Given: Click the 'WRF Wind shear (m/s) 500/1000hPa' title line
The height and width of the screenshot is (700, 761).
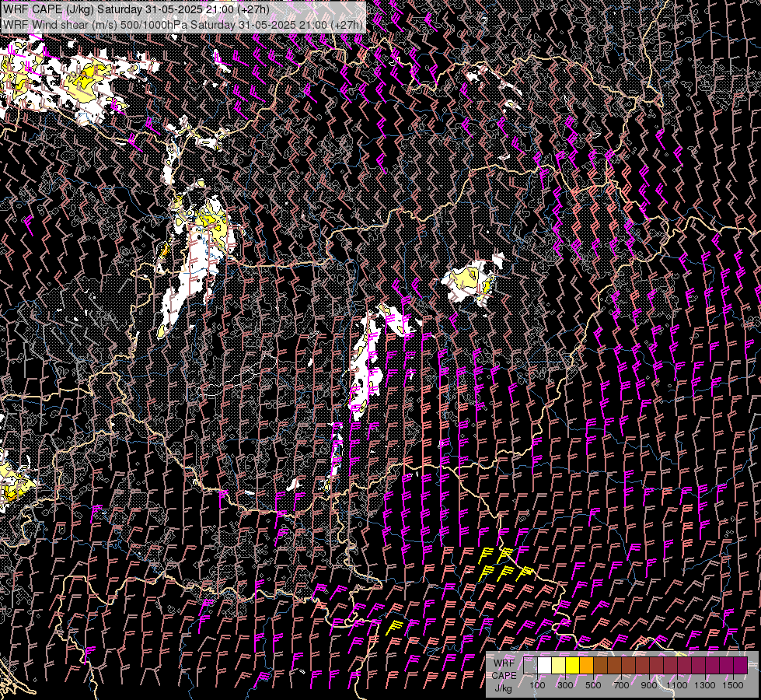Looking at the screenshot, I should tap(183, 24).
